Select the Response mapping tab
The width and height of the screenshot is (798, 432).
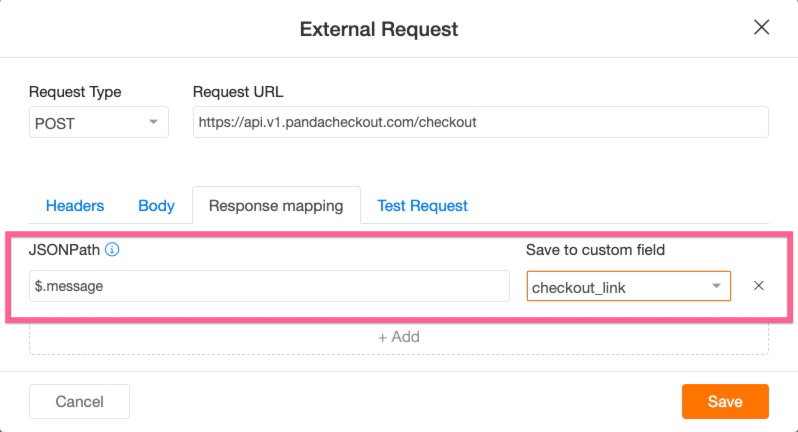tap(276, 206)
